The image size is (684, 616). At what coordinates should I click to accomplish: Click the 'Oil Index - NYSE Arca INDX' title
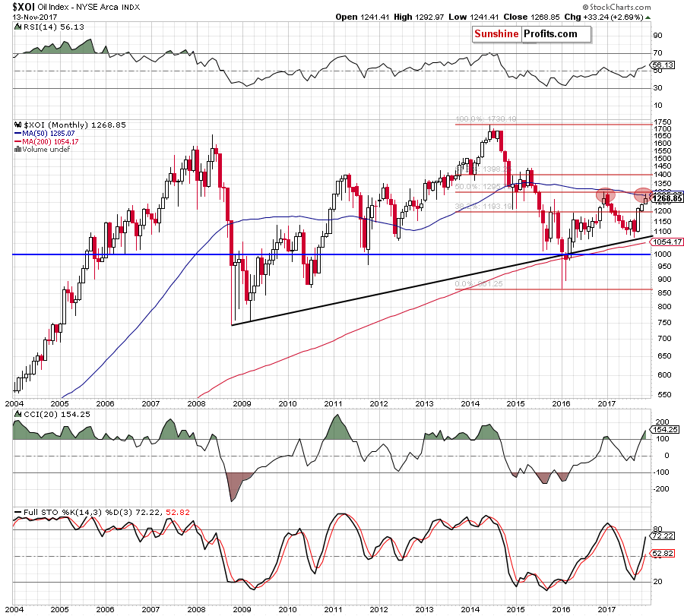pos(89,8)
